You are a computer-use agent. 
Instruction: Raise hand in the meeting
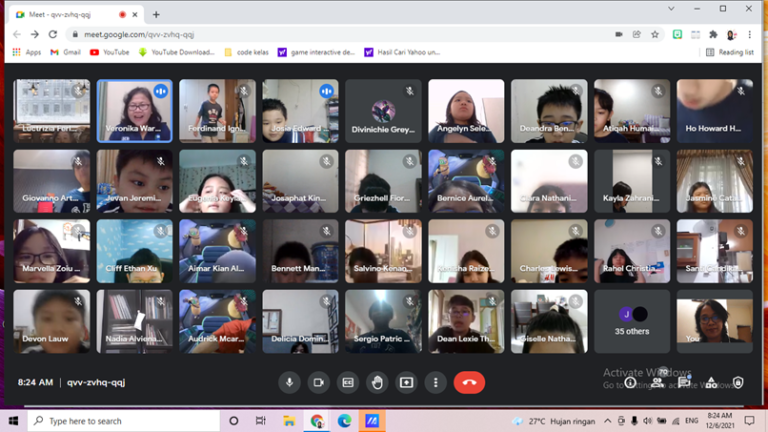click(377, 382)
